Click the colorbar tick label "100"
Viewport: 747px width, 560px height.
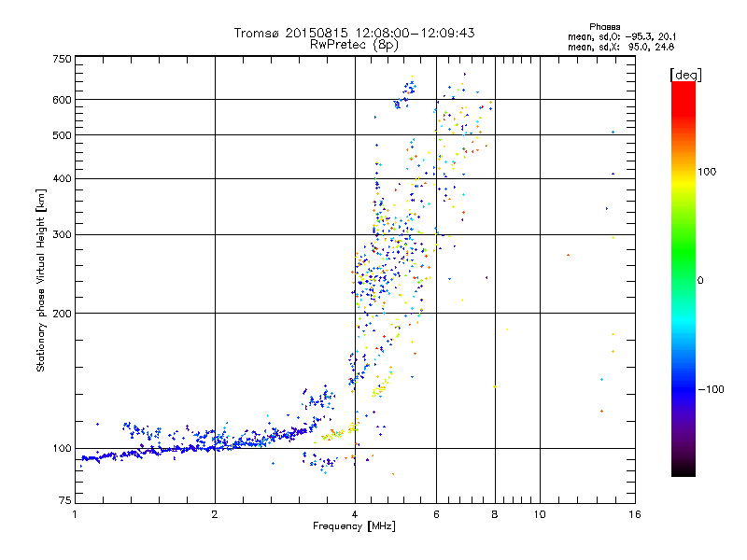707,172
